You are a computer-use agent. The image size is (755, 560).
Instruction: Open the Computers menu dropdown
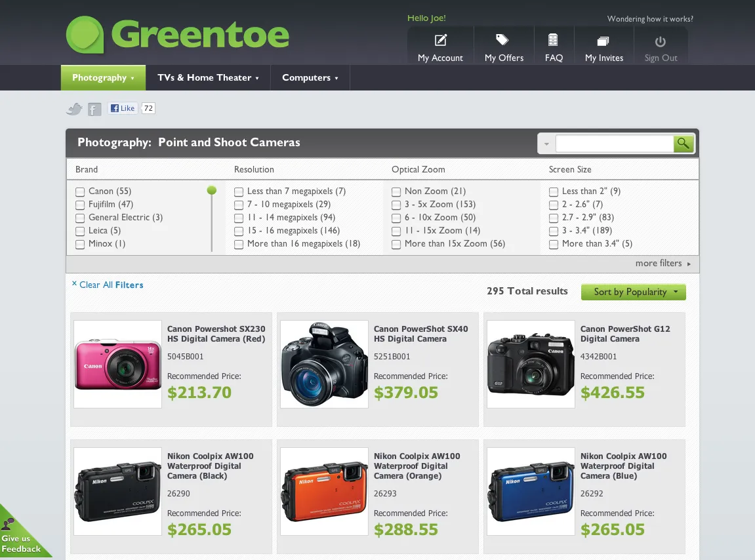point(310,77)
